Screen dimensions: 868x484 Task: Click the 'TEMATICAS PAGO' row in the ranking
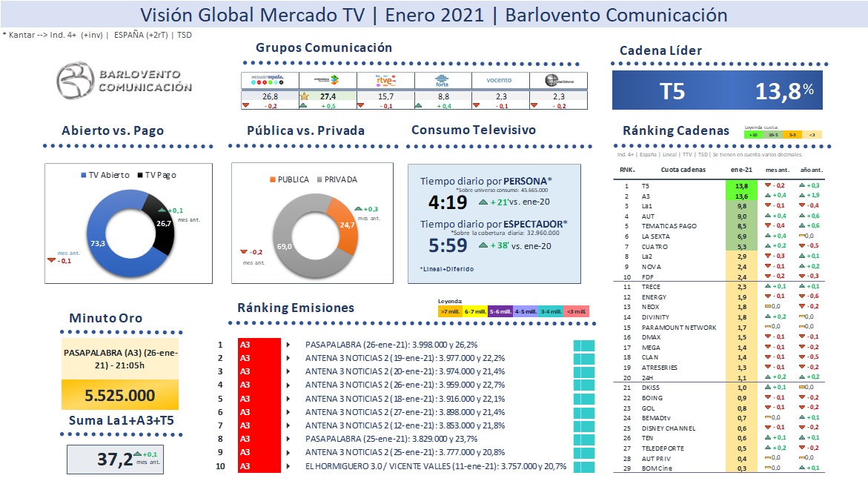point(719,226)
